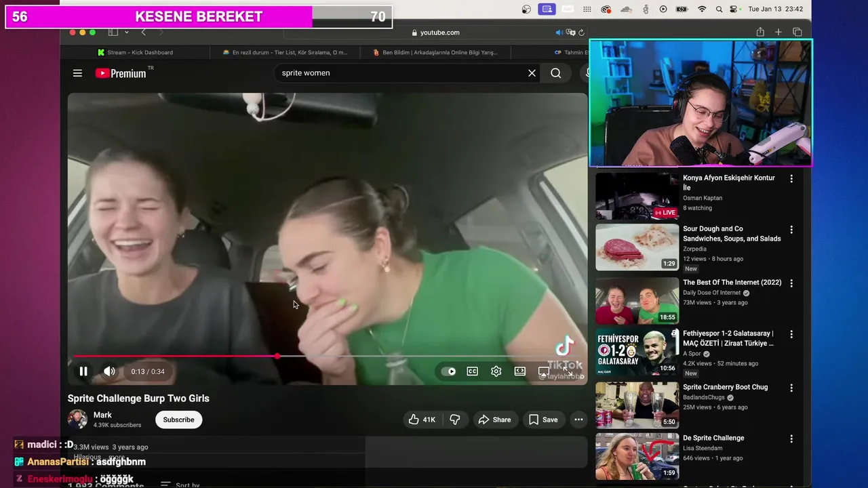Viewport: 868px width, 488px height.
Task: Open screen sharing menu bar icon
Action: click(x=547, y=9)
